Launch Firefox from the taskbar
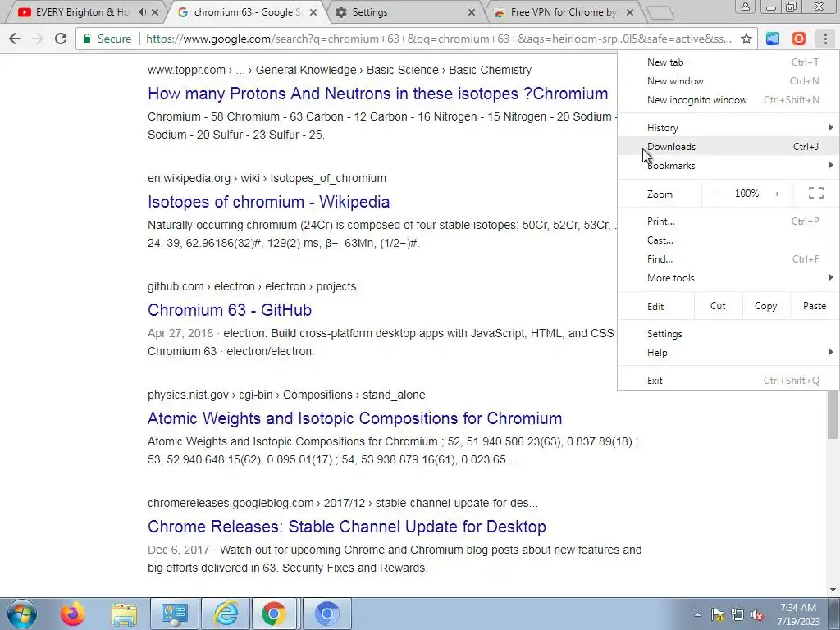The width and height of the screenshot is (840, 630). click(x=73, y=614)
